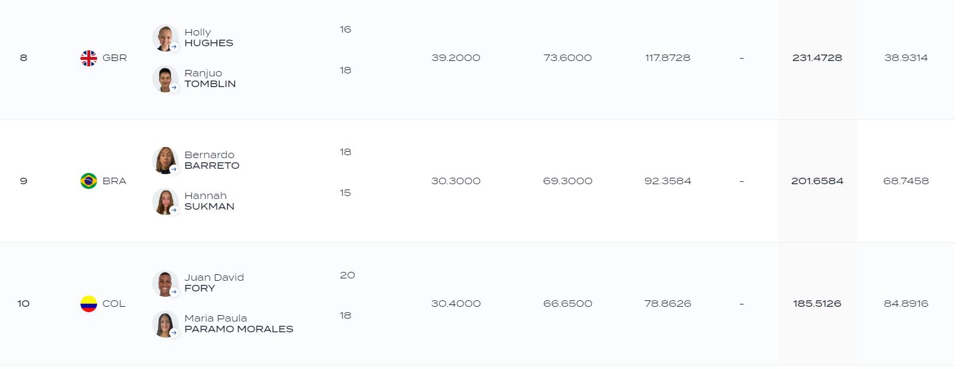This screenshot has height=369, width=980.
Task: Open Holly HUGHES athlete link
Action: click(x=209, y=37)
